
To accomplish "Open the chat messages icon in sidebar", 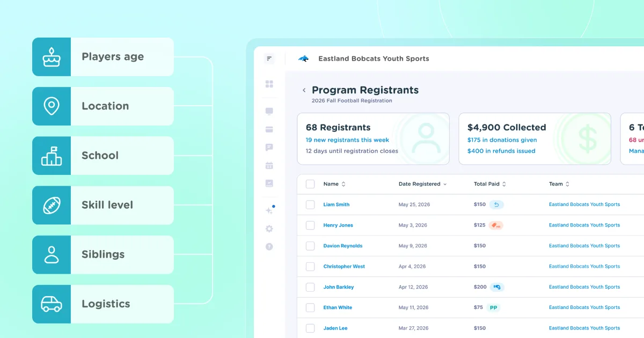I will (269, 148).
